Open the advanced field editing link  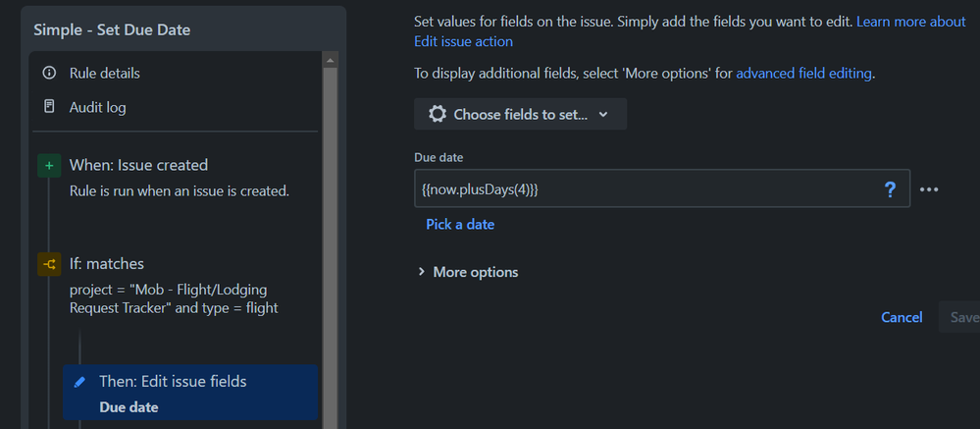pos(803,73)
